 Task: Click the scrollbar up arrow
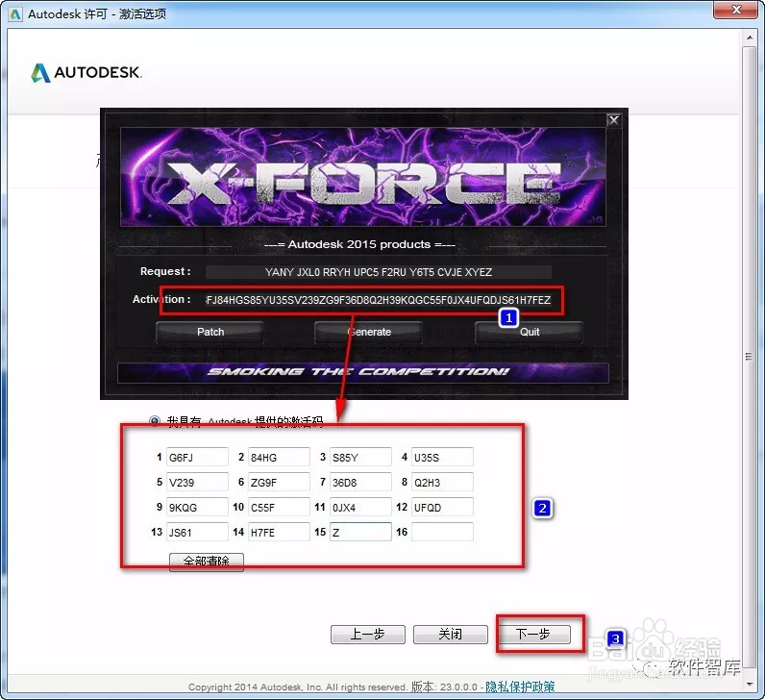click(750, 37)
